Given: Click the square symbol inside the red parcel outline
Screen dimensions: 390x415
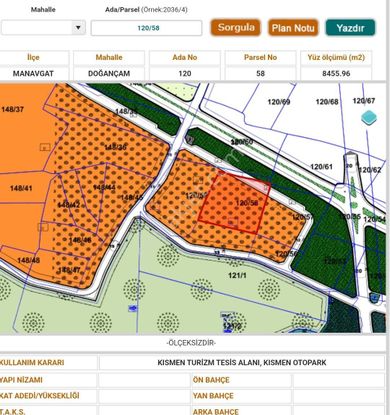Looking at the screenshot, I should (233, 222).
